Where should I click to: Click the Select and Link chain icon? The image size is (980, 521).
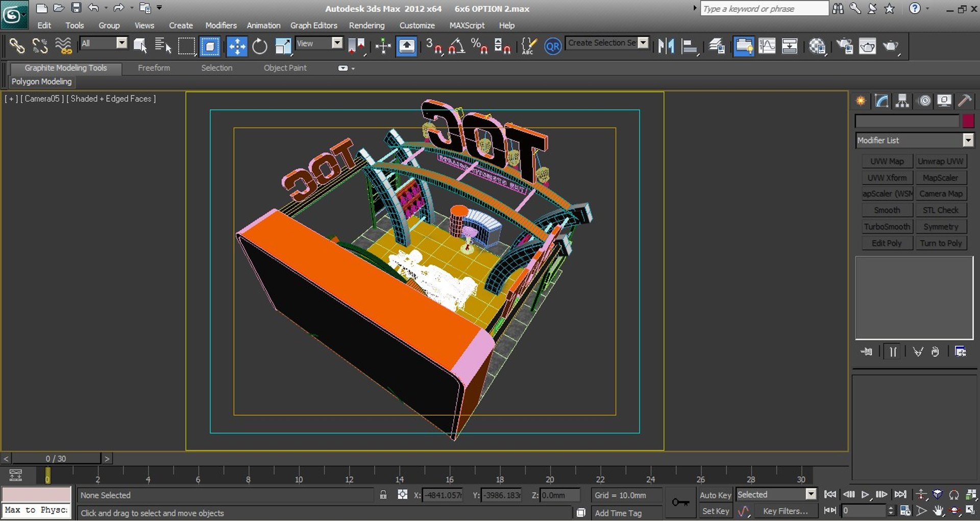pyautogui.click(x=17, y=46)
